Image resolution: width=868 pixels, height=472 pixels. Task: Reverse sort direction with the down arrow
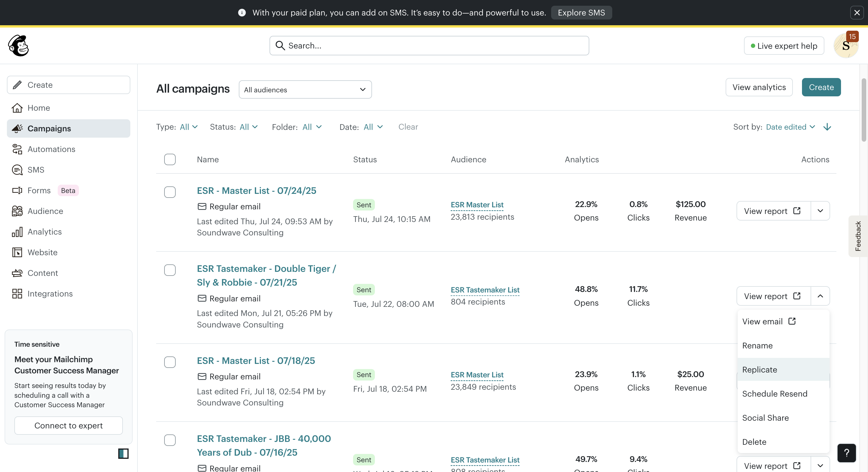tap(827, 127)
